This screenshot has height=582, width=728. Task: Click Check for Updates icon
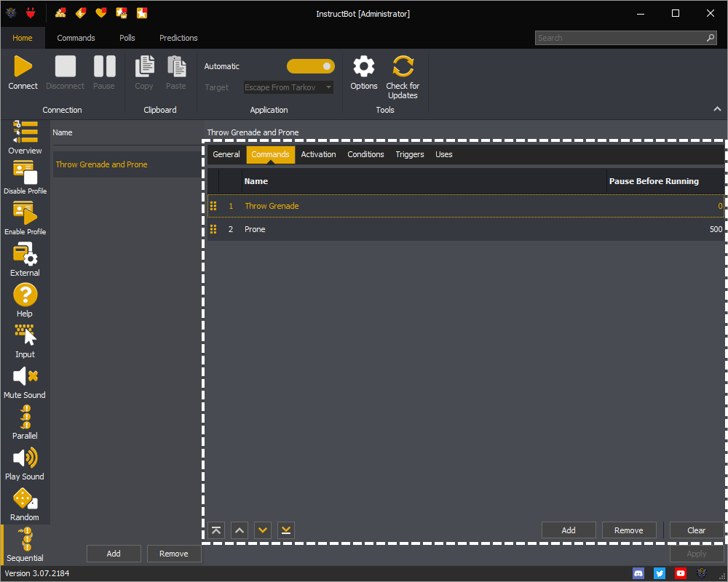(x=403, y=66)
